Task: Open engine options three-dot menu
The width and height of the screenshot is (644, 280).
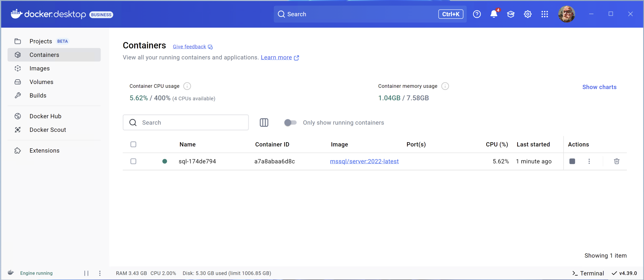Action: (100, 273)
